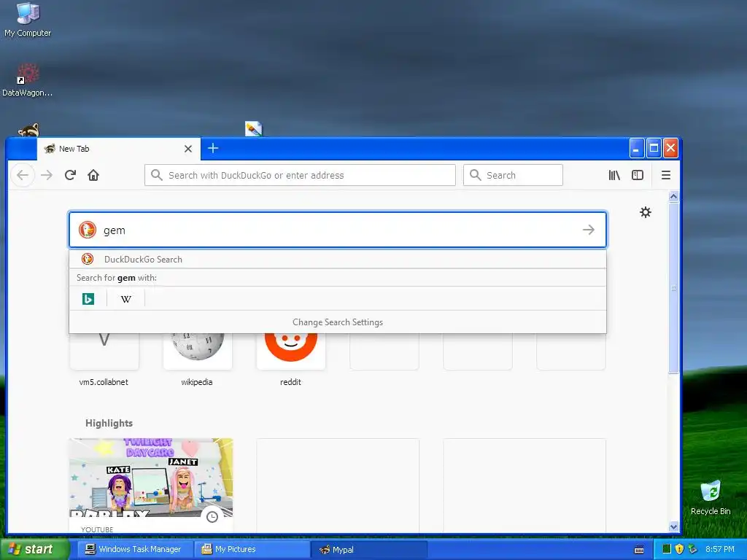Open the wikipedia top site tile

tap(197, 351)
